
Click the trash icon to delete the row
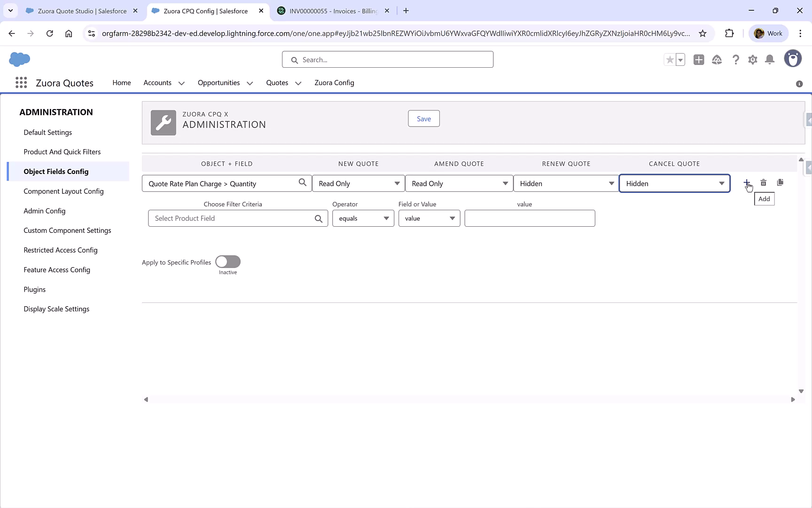click(x=764, y=183)
